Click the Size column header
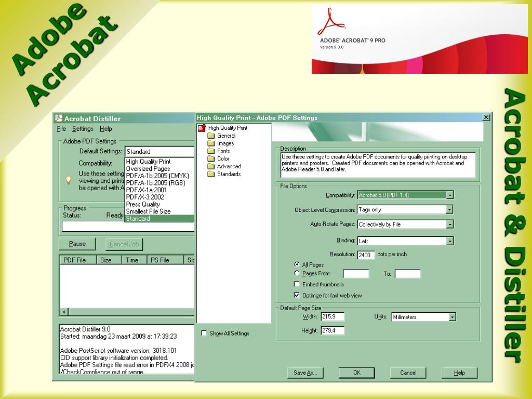Image resolution: width=532 pixels, height=399 pixels. 109,260
